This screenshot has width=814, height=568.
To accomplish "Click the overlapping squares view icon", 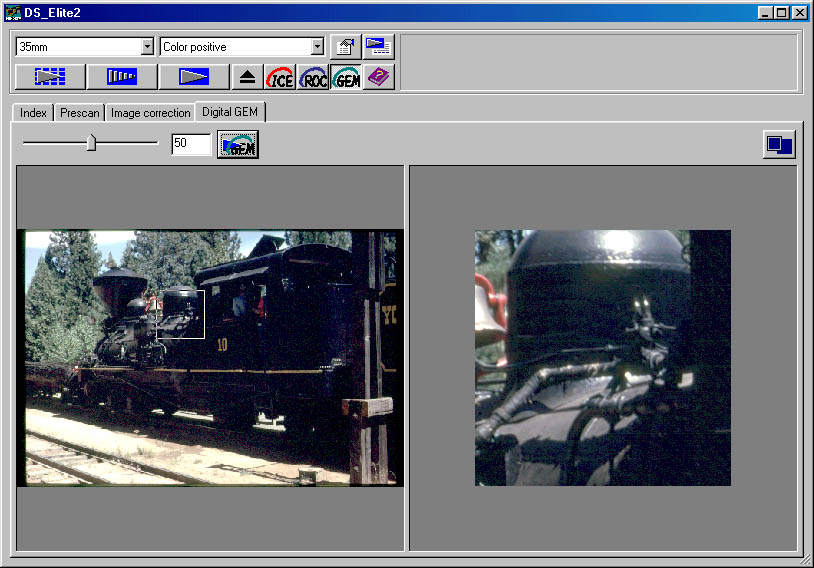I will 779,145.
